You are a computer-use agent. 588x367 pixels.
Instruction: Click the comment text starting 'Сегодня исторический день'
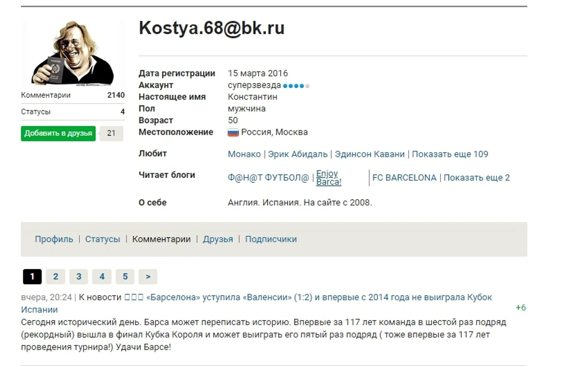[x=264, y=334]
